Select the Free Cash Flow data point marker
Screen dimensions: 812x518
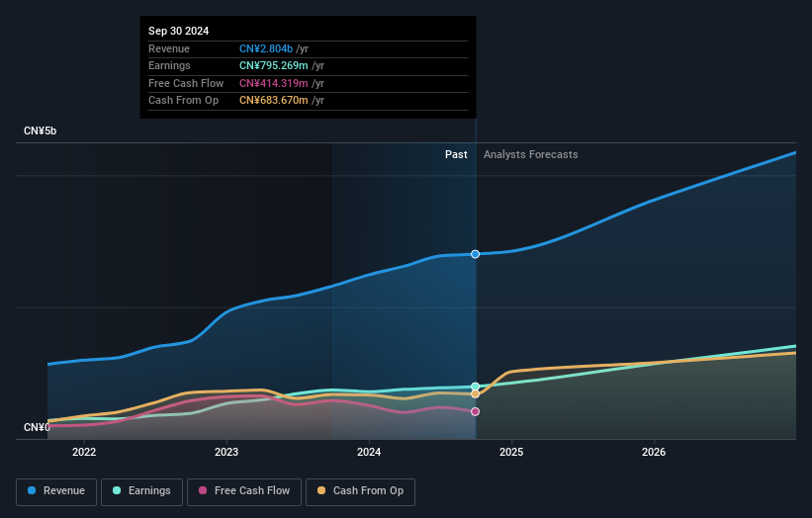(x=475, y=412)
